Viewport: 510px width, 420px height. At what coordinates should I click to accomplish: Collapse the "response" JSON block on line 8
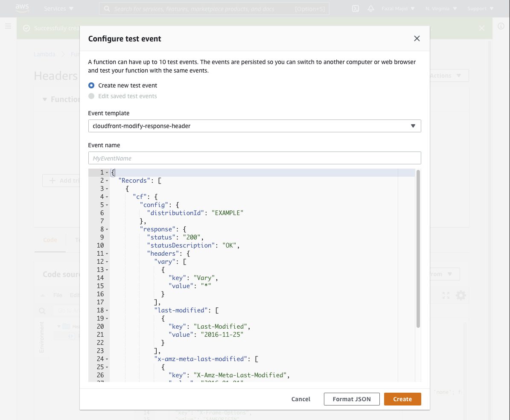click(107, 229)
